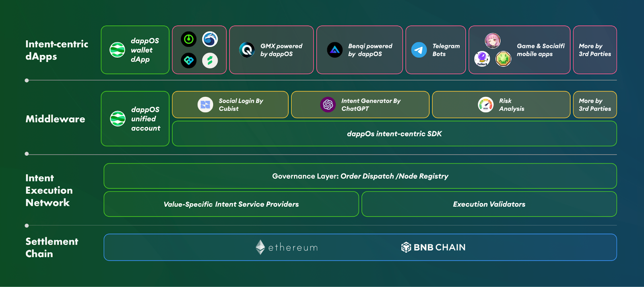Image resolution: width=644 pixels, height=287 pixels.
Task: Click the Ethereum diamond logo
Action: [x=260, y=247]
